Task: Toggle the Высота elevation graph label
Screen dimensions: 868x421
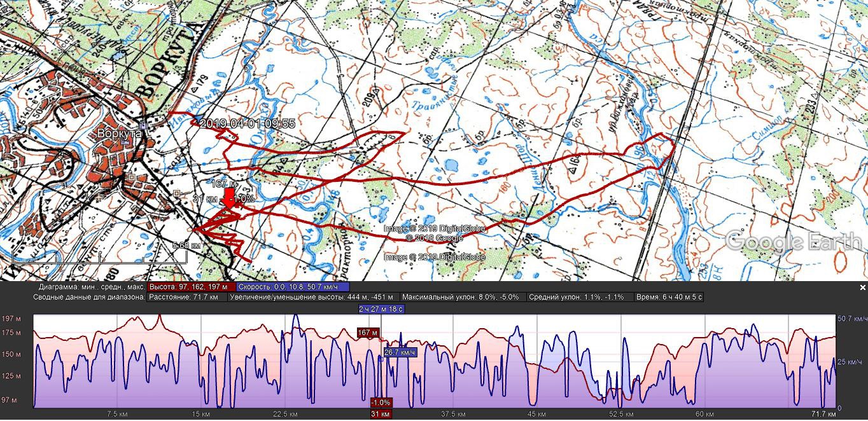Action: tap(192, 287)
